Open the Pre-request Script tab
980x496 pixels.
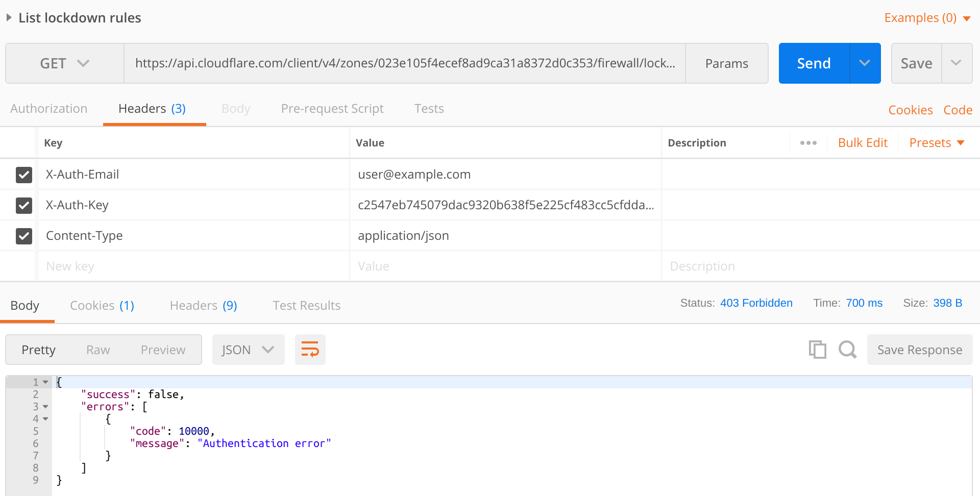tap(332, 109)
